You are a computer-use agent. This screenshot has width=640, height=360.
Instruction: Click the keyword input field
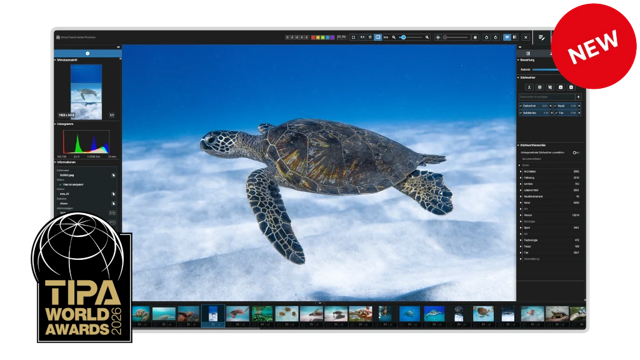click(x=547, y=97)
